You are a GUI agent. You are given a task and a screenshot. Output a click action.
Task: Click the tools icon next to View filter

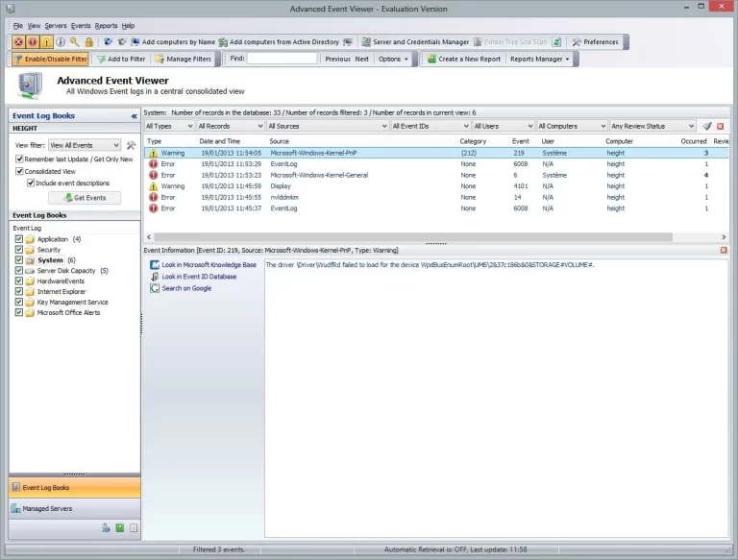131,145
